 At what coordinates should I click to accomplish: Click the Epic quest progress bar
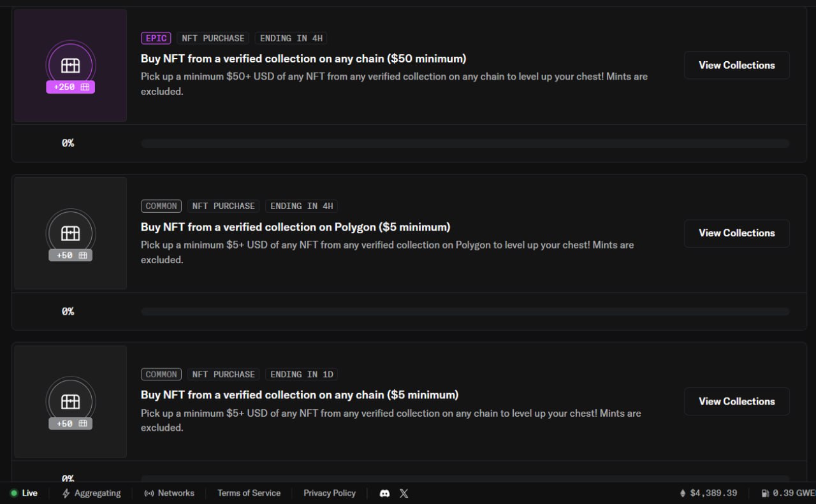click(x=465, y=143)
